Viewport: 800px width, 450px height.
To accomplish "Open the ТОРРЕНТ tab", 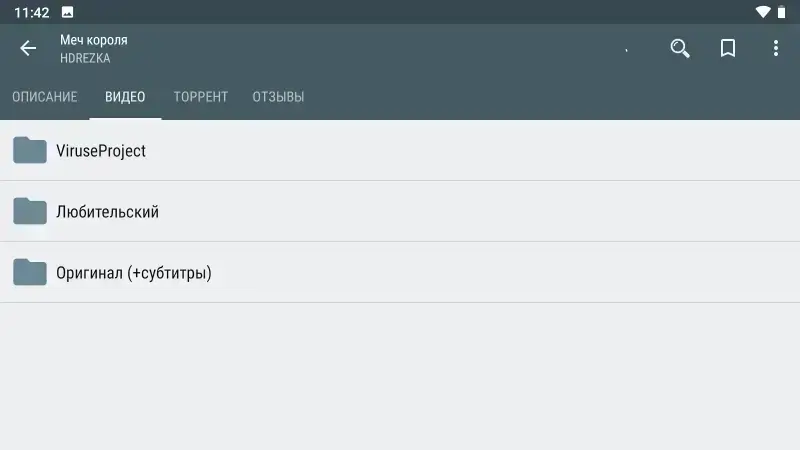I will click(x=201, y=97).
